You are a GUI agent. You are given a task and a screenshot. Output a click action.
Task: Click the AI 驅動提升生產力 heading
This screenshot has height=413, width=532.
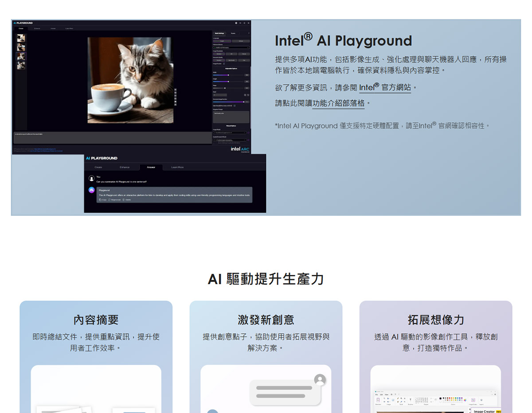(x=266, y=279)
